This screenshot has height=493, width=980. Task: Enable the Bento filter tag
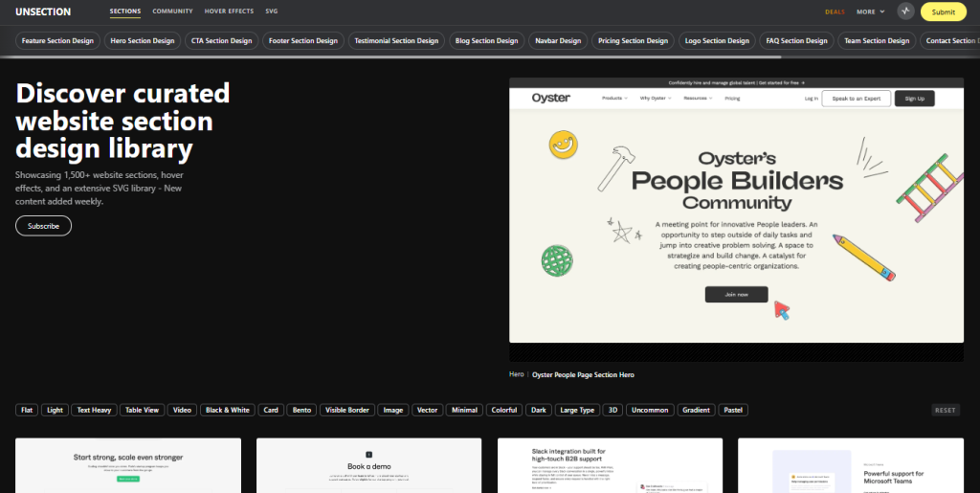tap(301, 410)
